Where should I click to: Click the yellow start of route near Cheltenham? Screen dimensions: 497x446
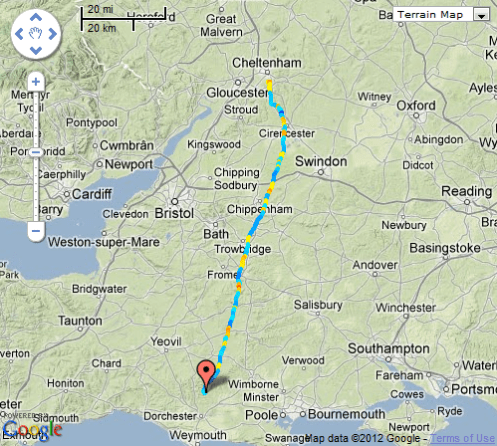(x=269, y=85)
